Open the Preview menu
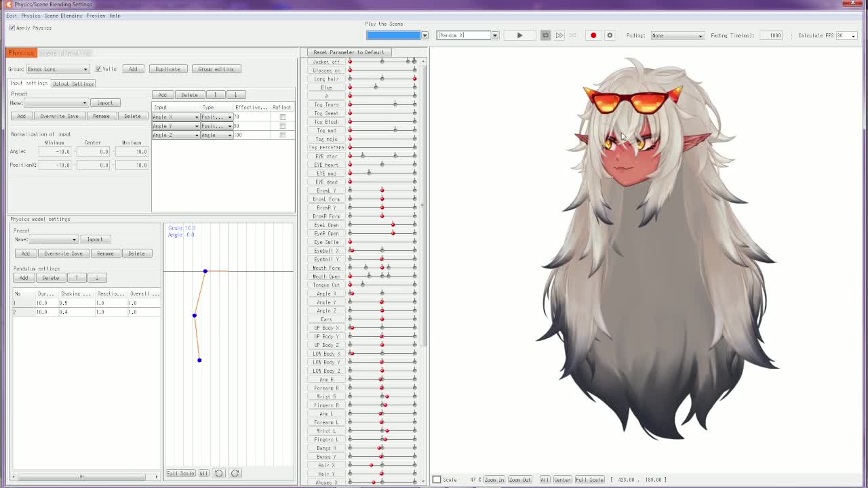This screenshot has width=868, height=488. 96,16
